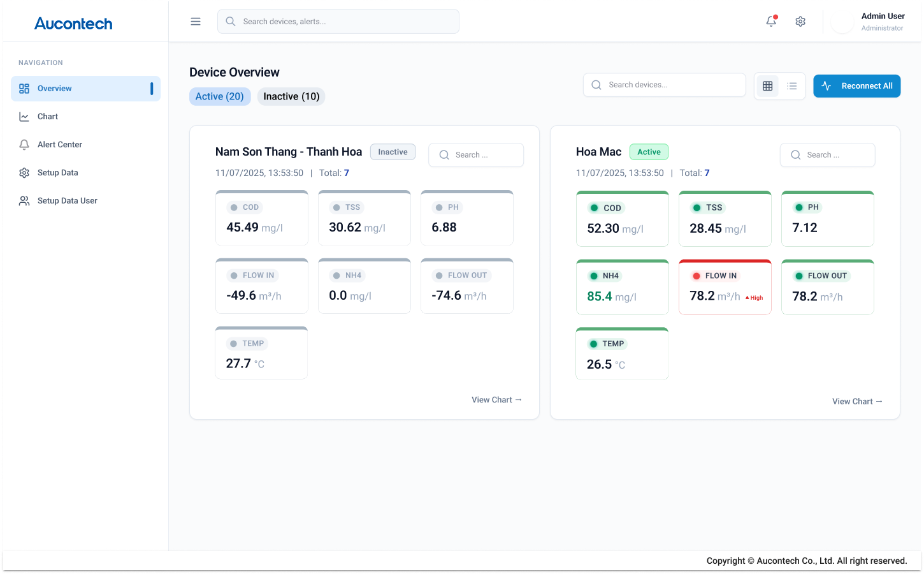Switch to grid view of devices
The width and height of the screenshot is (924, 574).
point(767,85)
